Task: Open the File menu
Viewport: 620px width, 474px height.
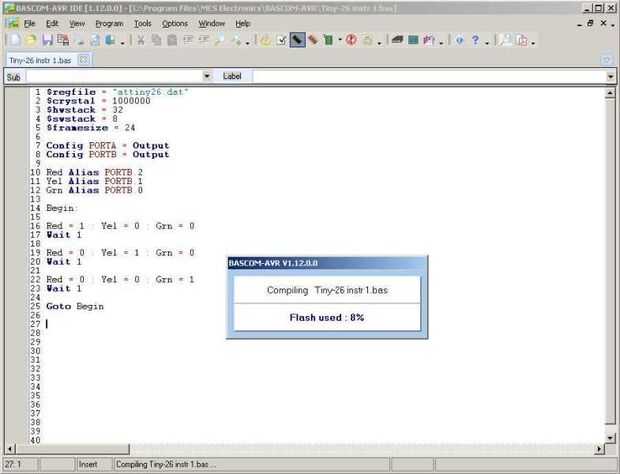Action: [30, 24]
